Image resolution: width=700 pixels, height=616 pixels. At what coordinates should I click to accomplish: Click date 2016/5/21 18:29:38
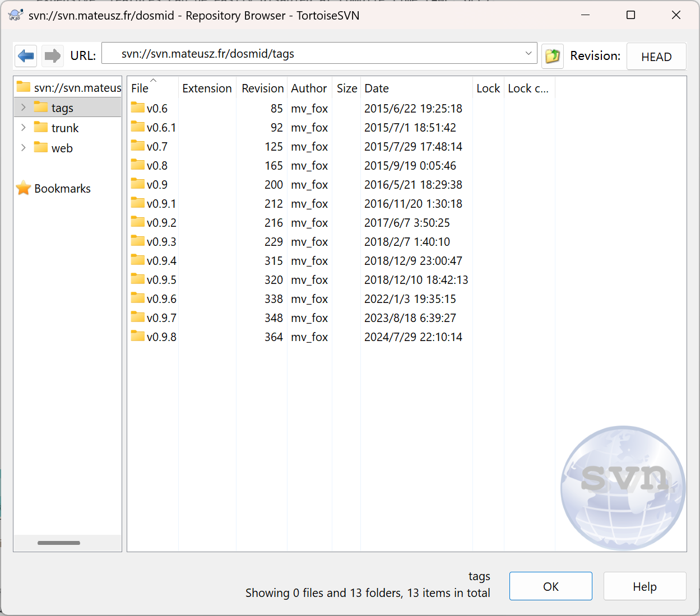(x=413, y=184)
